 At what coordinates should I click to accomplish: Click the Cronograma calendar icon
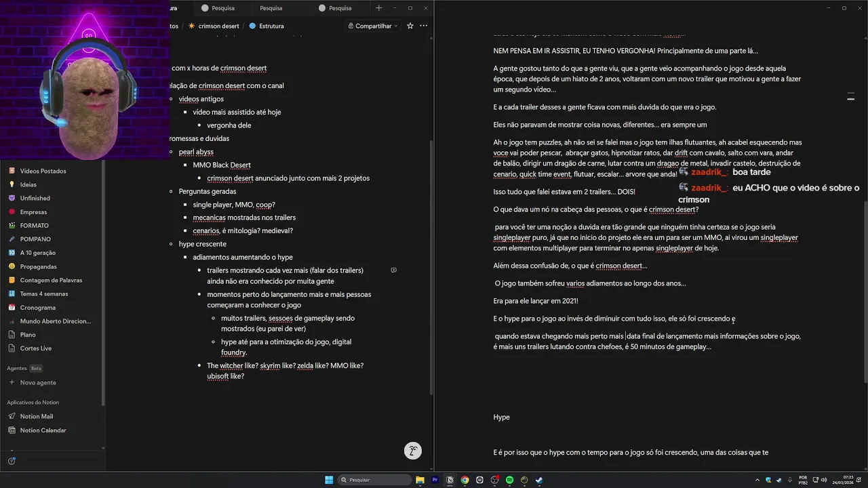tap(12, 307)
